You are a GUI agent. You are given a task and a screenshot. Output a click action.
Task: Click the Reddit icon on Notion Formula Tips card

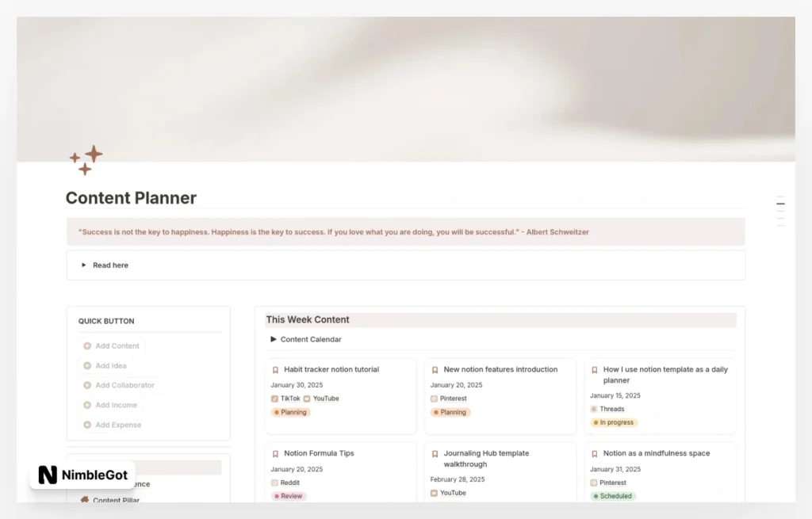[274, 483]
